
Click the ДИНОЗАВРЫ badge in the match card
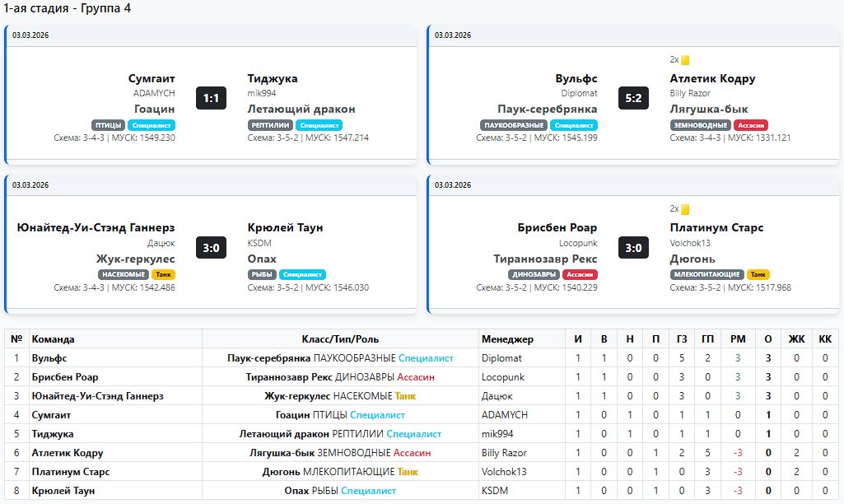coord(535,274)
